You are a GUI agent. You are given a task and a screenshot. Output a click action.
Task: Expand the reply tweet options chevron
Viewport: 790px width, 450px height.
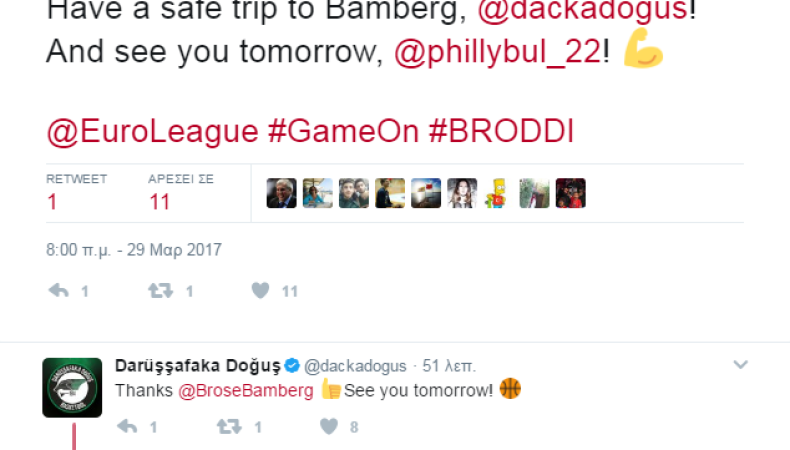click(740, 364)
